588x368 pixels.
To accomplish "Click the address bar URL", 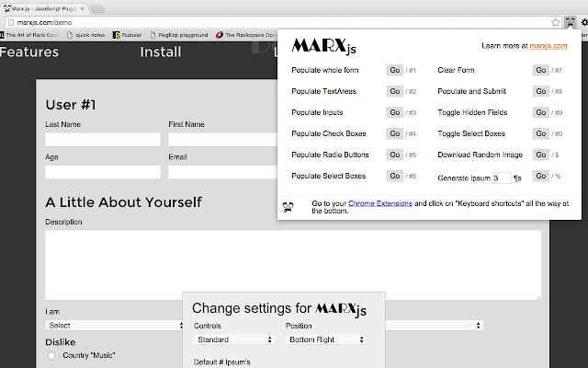I will [44, 22].
